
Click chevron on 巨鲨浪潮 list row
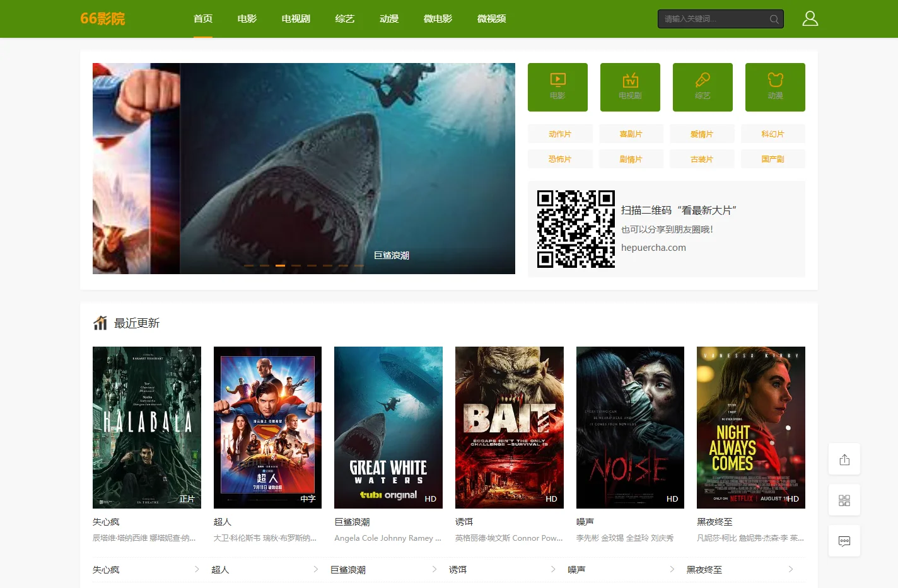tap(434, 569)
